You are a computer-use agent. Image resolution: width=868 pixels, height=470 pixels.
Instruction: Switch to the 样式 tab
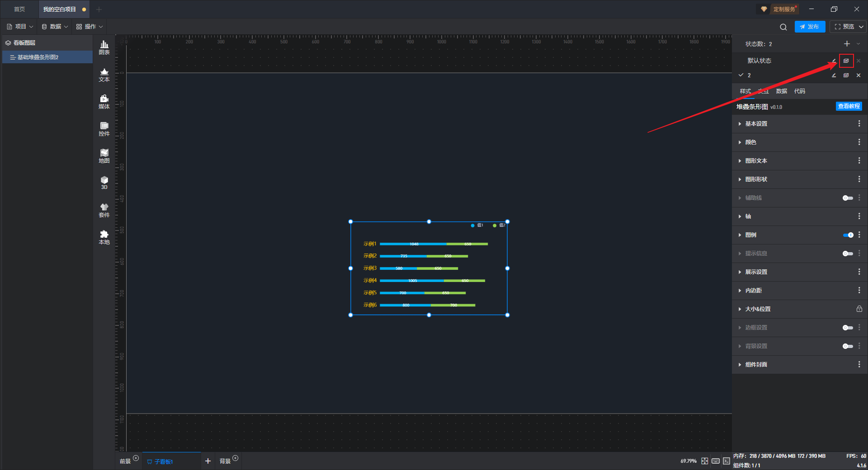(x=745, y=91)
